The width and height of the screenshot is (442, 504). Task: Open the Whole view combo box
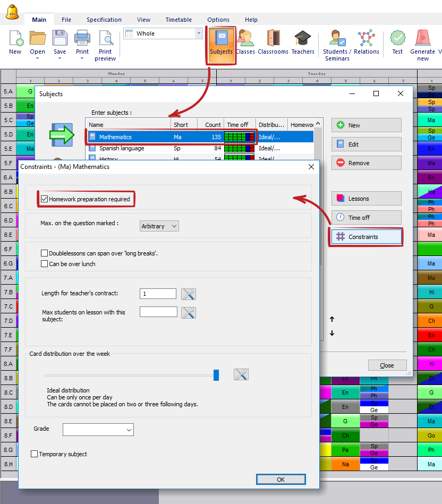(x=163, y=33)
